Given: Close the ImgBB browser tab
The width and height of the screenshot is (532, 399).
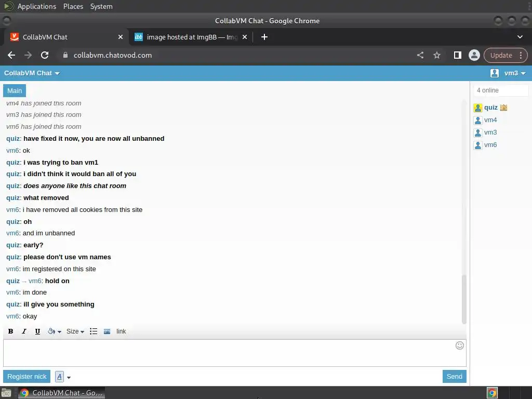Looking at the screenshot, I should tap(245, 37).
